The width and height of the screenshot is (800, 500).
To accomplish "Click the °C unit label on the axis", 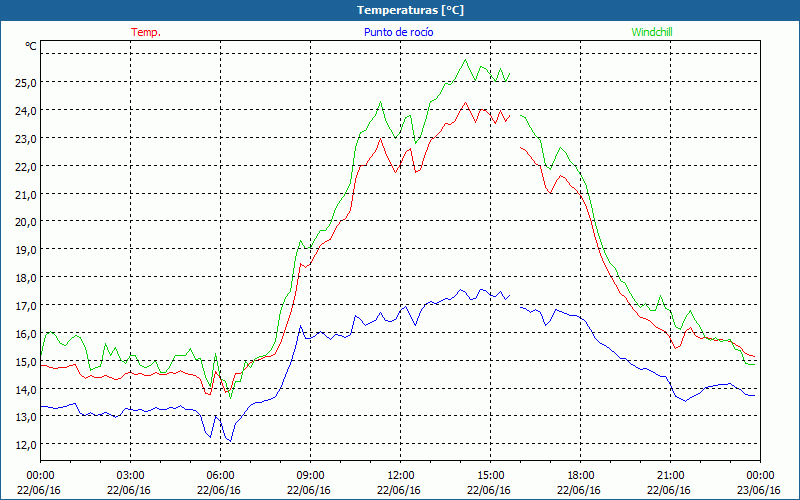I will (x=31, y=46).
